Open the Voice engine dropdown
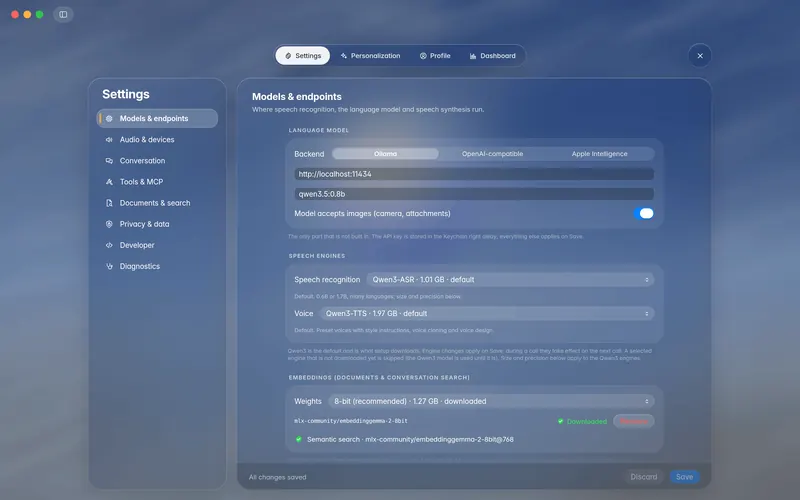This screenshot has height=500, width=800. point(487,313)
